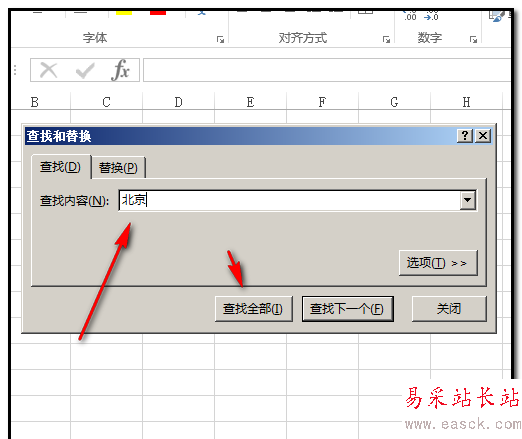Select column D header
The width and height of the screenshot is (522, 439).
pyautogui.click(x=178, y=102)
